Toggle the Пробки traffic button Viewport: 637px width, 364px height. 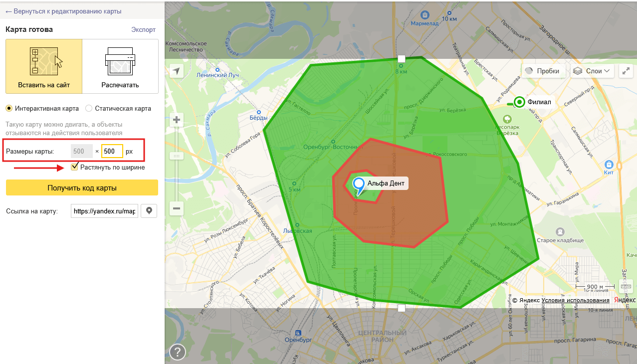(x=544, y=71)
